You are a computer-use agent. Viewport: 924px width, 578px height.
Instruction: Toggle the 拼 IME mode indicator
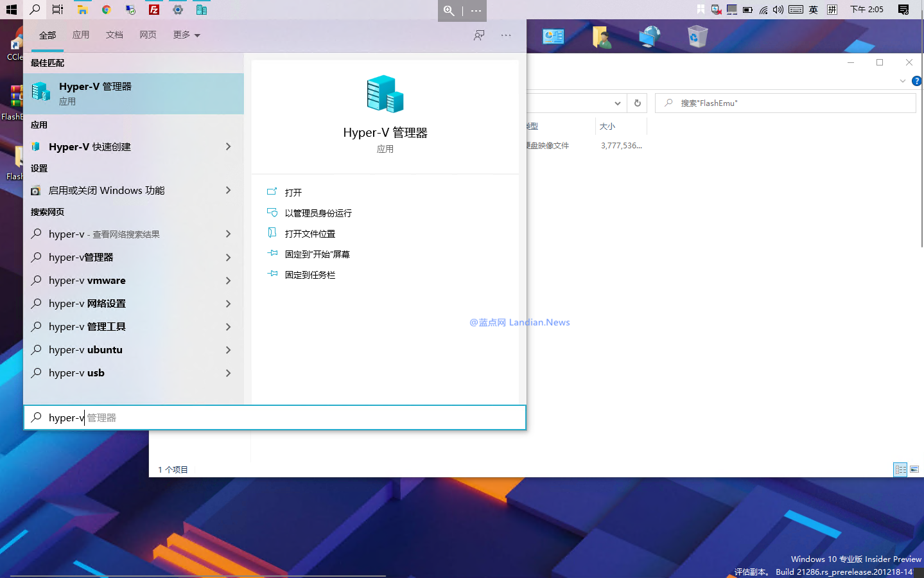pyautogui.click(x=832, y=10)
